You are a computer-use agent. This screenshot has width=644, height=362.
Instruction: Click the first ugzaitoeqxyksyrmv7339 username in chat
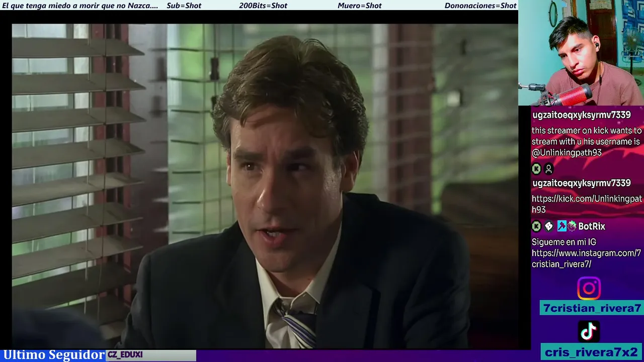581,115
